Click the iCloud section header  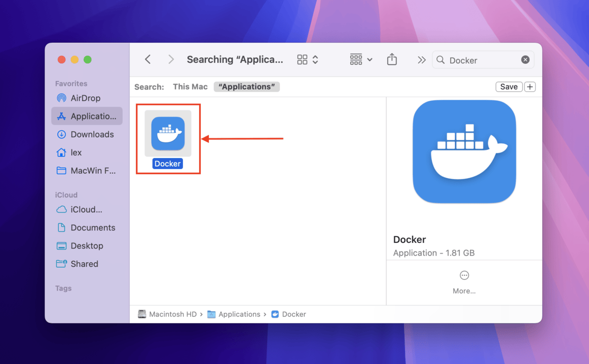[66, 195]
